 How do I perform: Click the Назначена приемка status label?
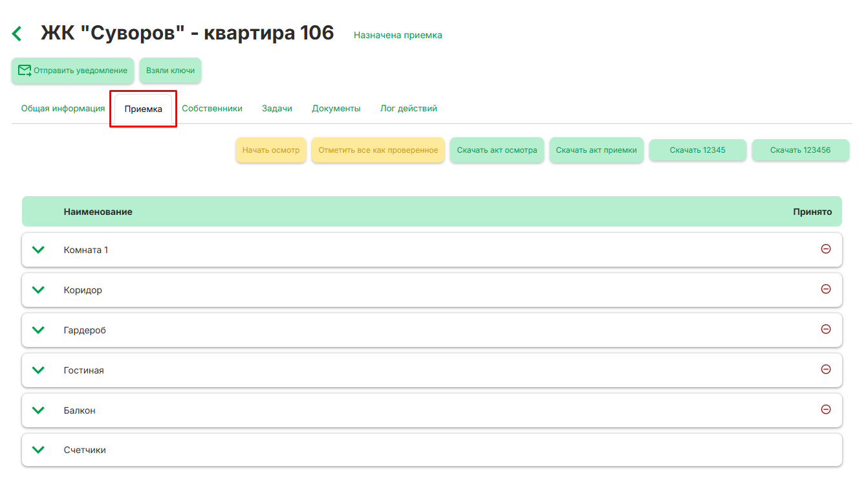click(398, 35)
